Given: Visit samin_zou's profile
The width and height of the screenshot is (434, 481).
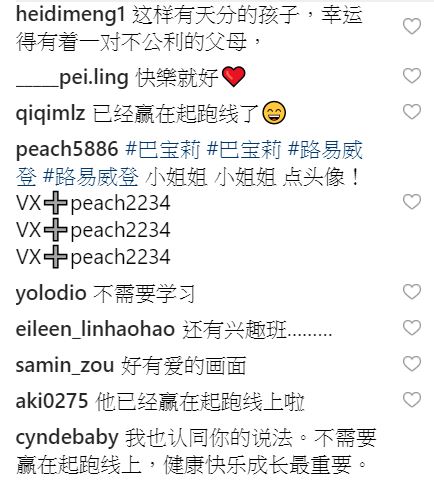Looking at the screenshot, I should 65,365.
